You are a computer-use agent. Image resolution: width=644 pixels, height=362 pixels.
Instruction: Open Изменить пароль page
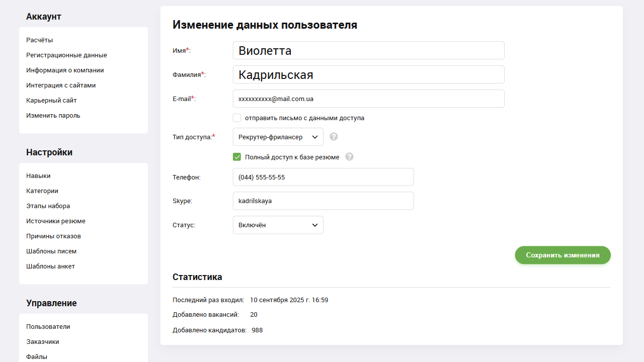coord(53,115)
